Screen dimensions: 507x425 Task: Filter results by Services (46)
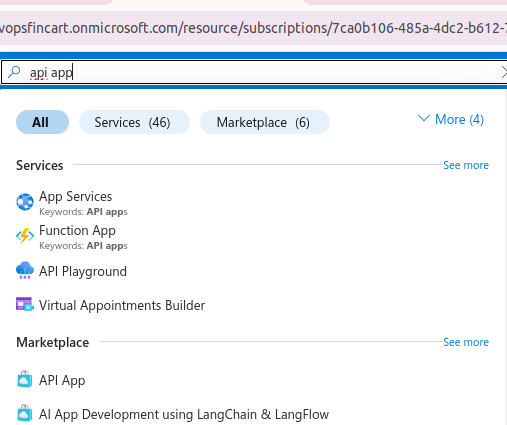point(134,122)
